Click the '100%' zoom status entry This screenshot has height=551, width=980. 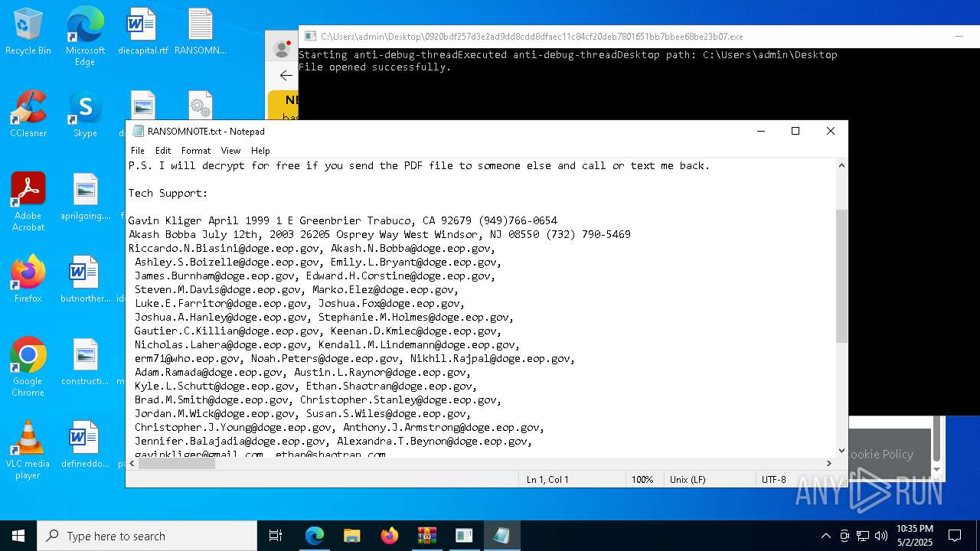tap(642, 480)
